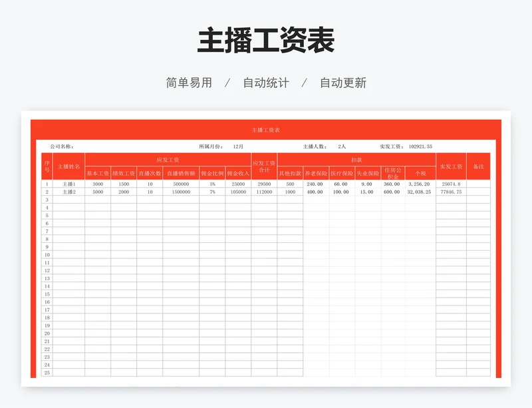Click gross total cell 29500
532x408 pixels.
264,184
